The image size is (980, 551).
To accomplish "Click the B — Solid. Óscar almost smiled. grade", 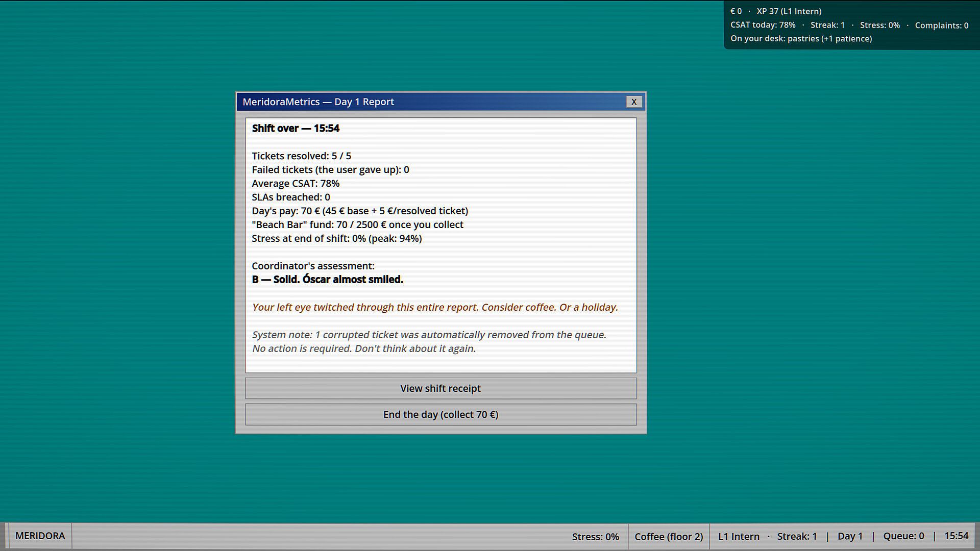I will click(328, 280).
